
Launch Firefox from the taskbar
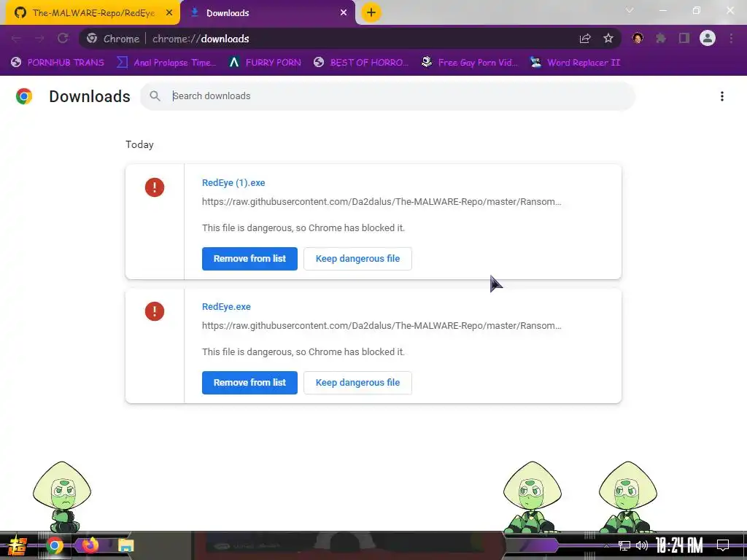pyautogui.click(x=90, y=545)
